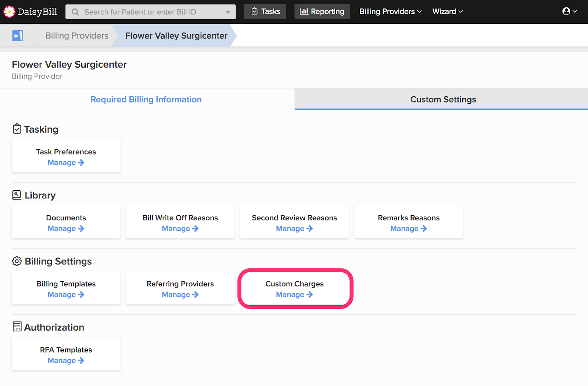Expand the search box dropdown arrow
Image resolution: width=588 pixels, height=386 pixels.
pos(228,12)
